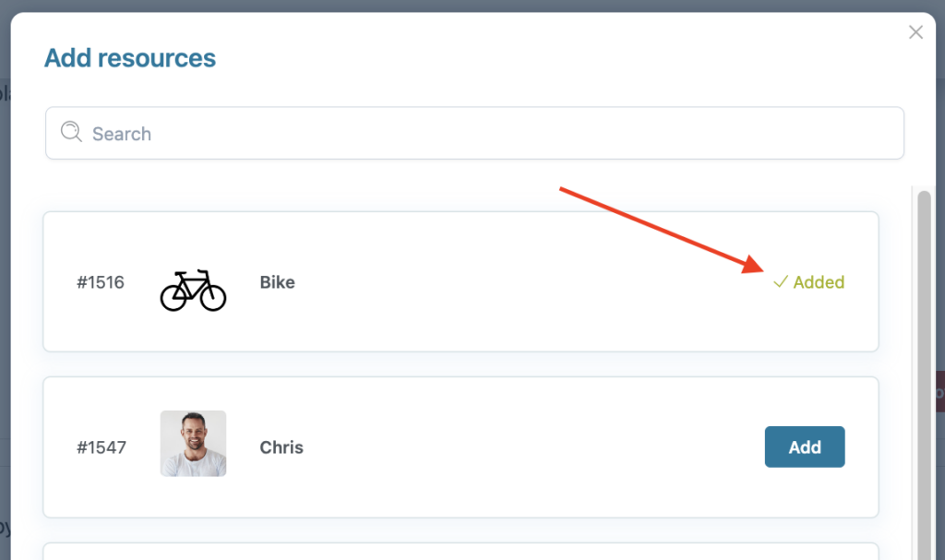Select the Chris resource card
Image resolution: width=945 pixels, height=560 pixels.
[x=461, y=447]
